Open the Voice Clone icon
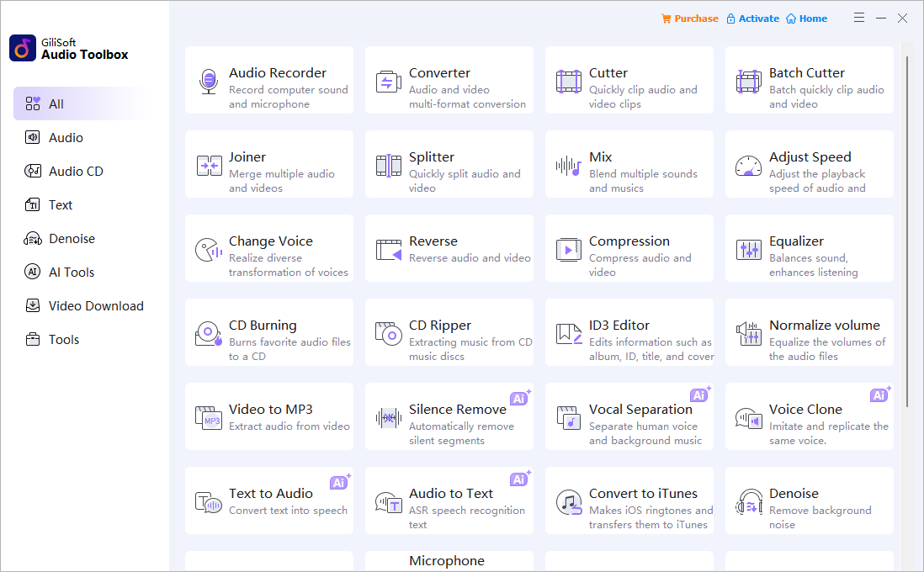Viewport: 924px width, 572px height. tap(748, 419)
